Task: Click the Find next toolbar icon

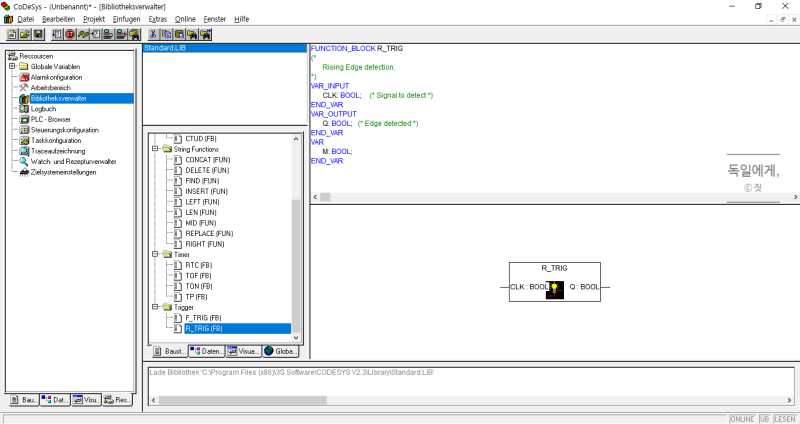Action: click(206, 34)
